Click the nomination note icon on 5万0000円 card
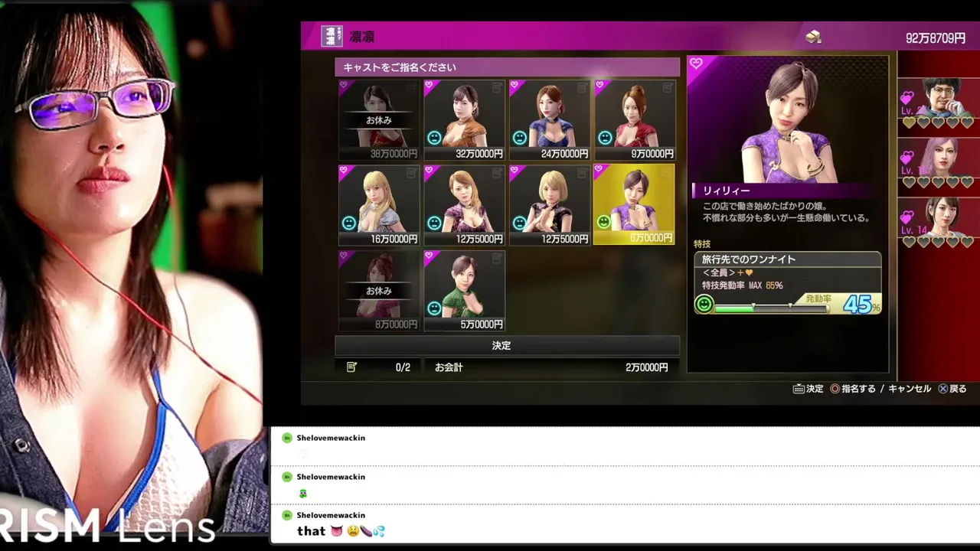 click(x=497, y=259)
